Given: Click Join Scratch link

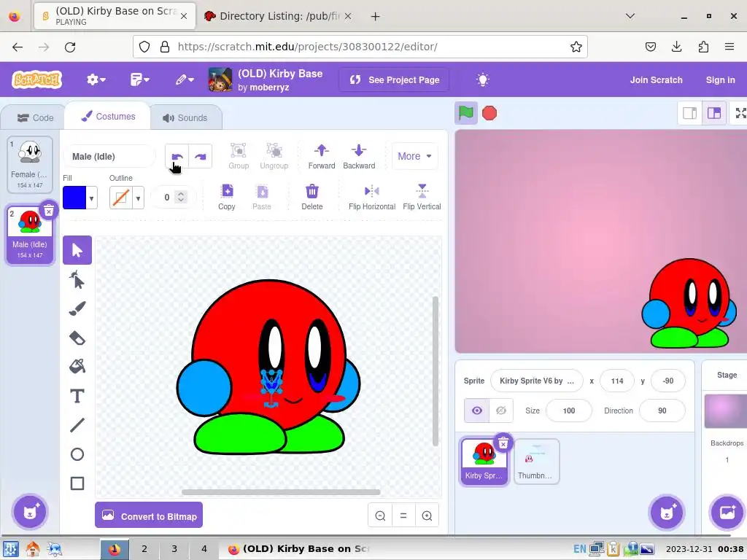Looking at the screenshot, I should 656,80.
